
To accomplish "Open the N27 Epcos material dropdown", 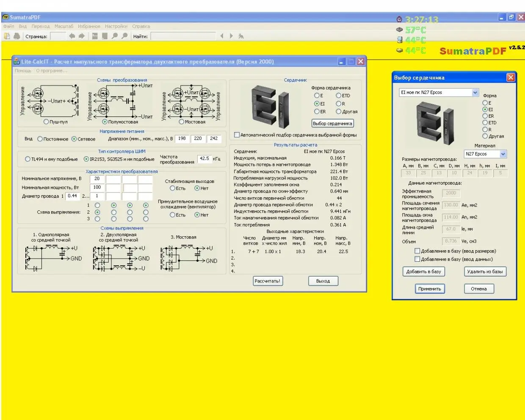I will (x=503, y=154).
